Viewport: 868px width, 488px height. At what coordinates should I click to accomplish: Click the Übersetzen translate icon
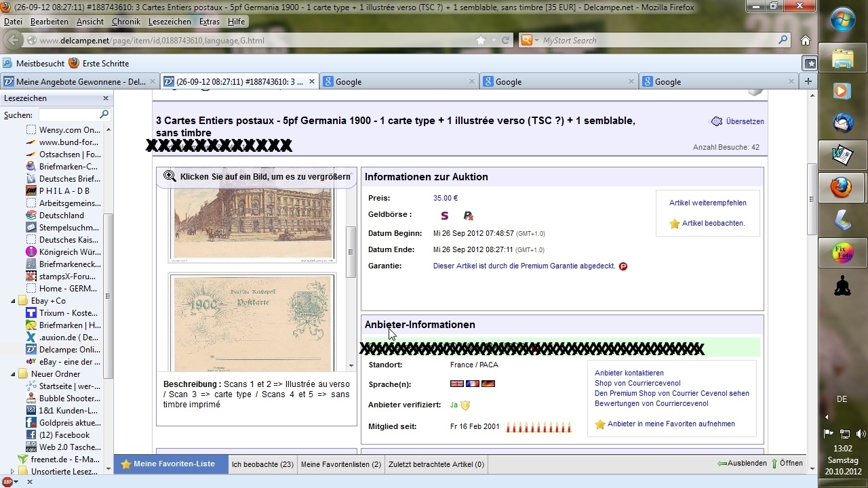coord(716,122)
